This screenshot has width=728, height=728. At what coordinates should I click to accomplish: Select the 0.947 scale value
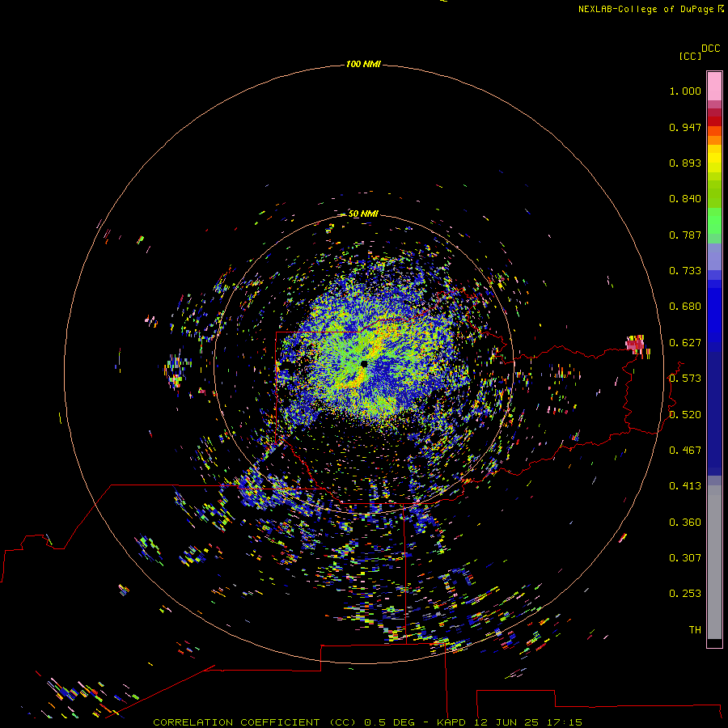(x=685, y=127)
